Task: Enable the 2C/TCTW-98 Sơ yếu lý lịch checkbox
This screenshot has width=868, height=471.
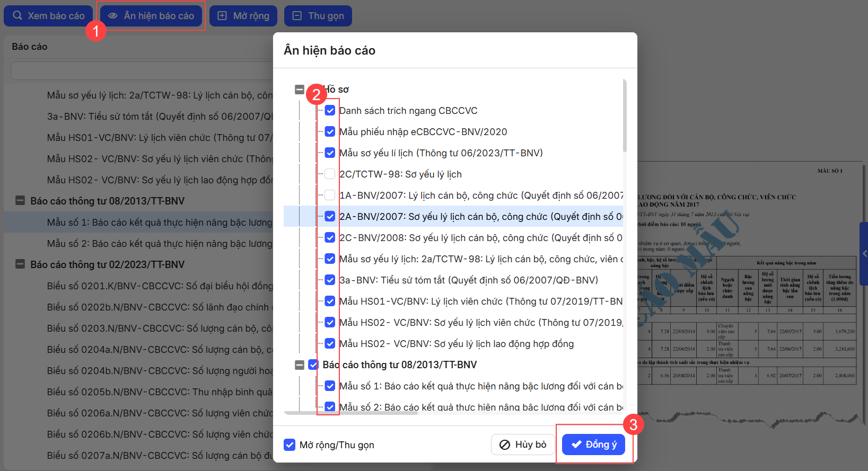Action: tap(330, 174)
